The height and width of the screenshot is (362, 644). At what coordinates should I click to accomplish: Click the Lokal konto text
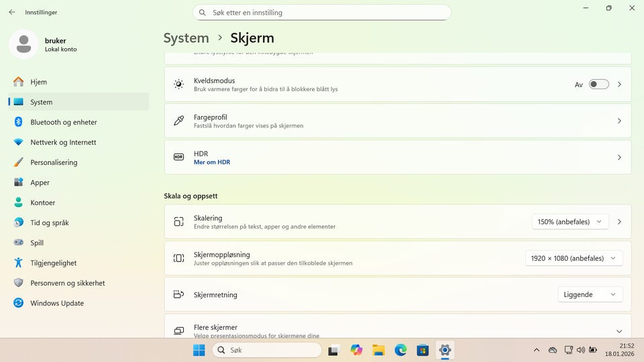click(x=61, y=49)
